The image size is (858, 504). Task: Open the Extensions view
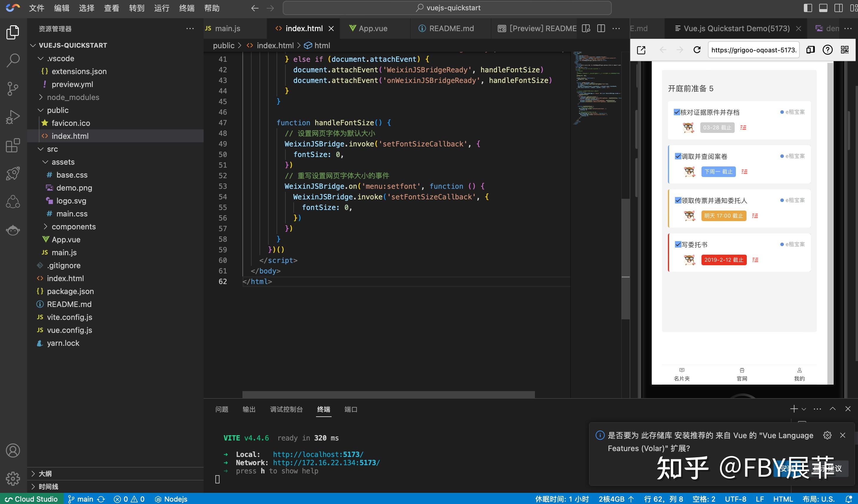(13, 146)
